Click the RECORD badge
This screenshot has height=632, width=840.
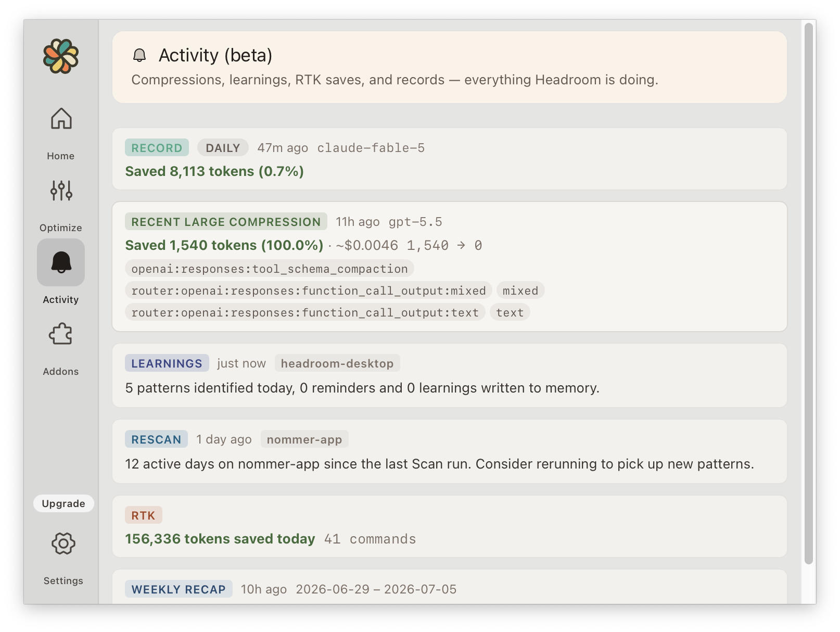point(157,148)
